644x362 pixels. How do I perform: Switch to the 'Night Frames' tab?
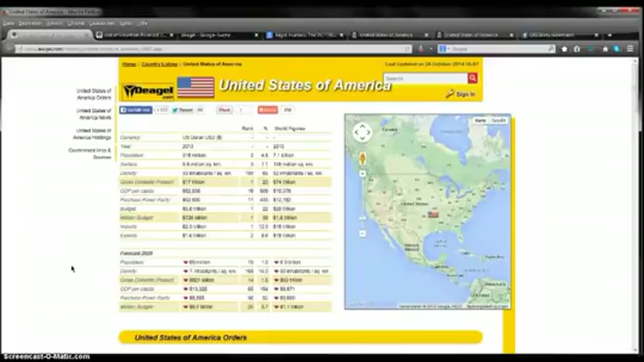[x=305, y=35]
